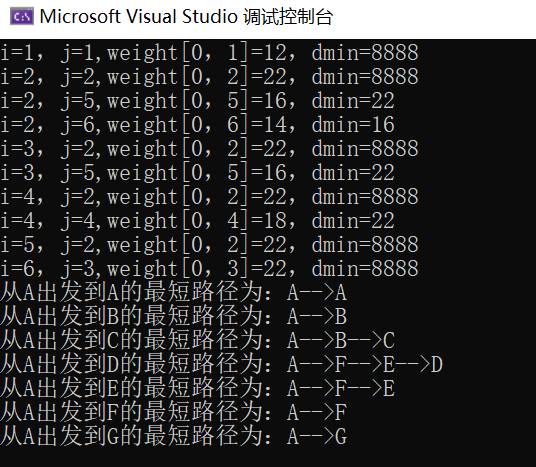Click the path result A-->F-->E-->D
The image size is (536, 467).
pos(222,364)
